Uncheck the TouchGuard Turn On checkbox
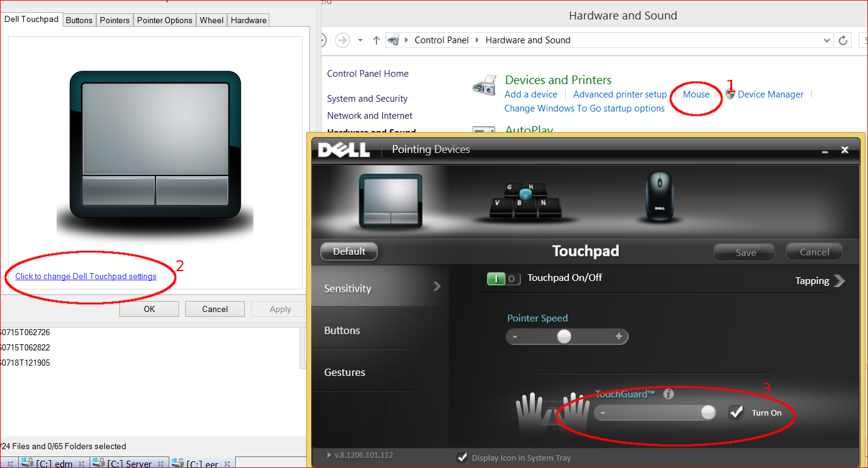Screen dimensions: 868x468 (736, 412)
